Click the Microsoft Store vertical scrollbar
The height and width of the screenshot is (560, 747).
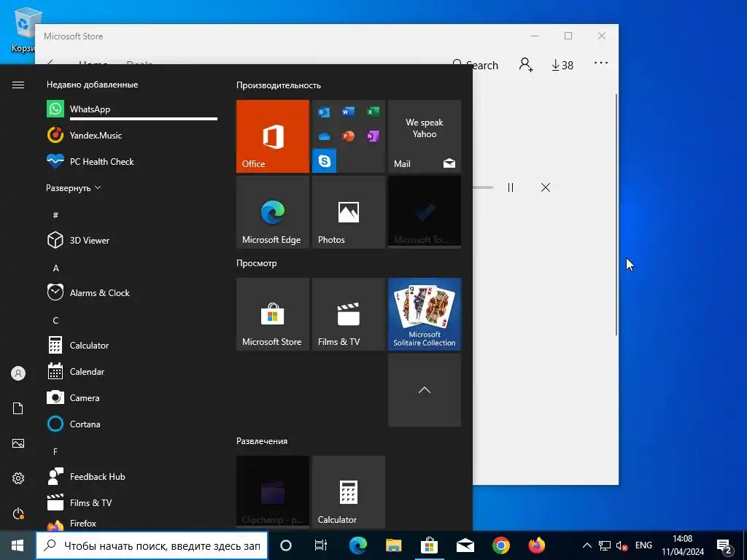pyautogui.click(x=617, y=214)
